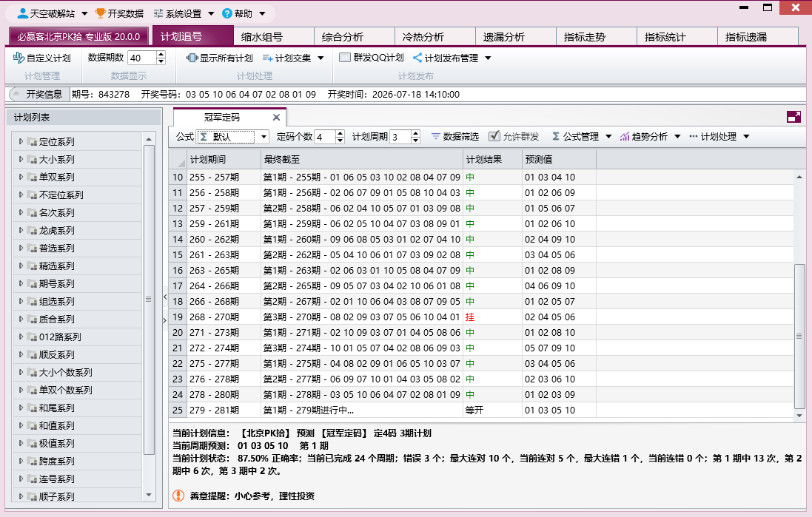Decrease 定码个数 with down arrow
The image size is (812, 517).
click(340, 141)
